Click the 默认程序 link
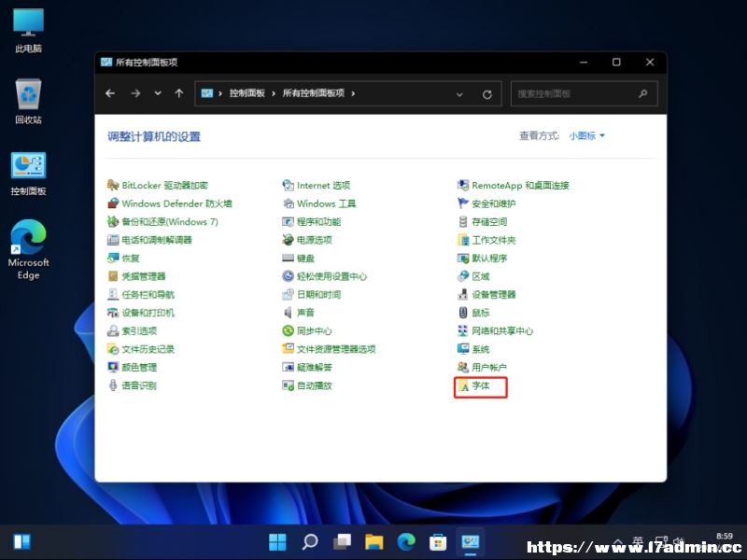 (x=489, y=259)
